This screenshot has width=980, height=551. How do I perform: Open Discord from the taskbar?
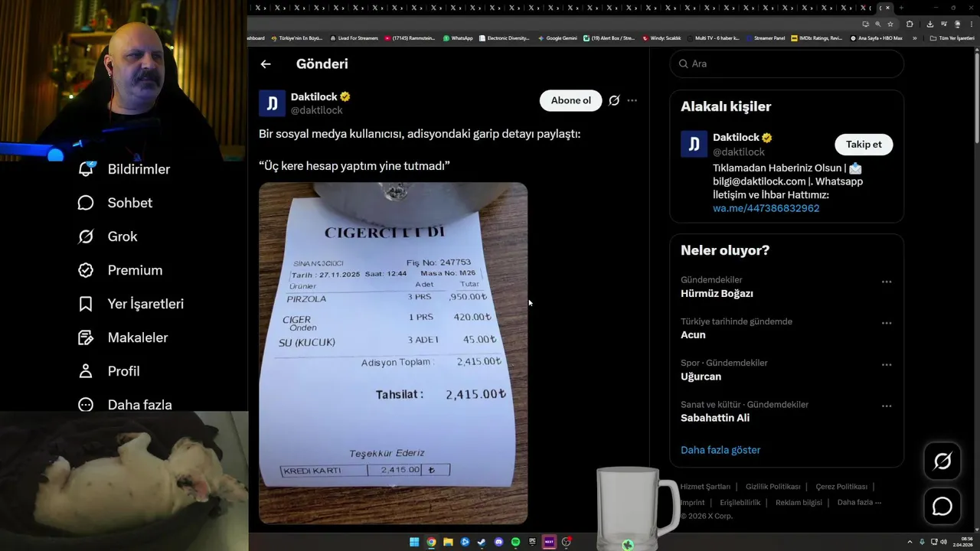(x=498, y=542)
